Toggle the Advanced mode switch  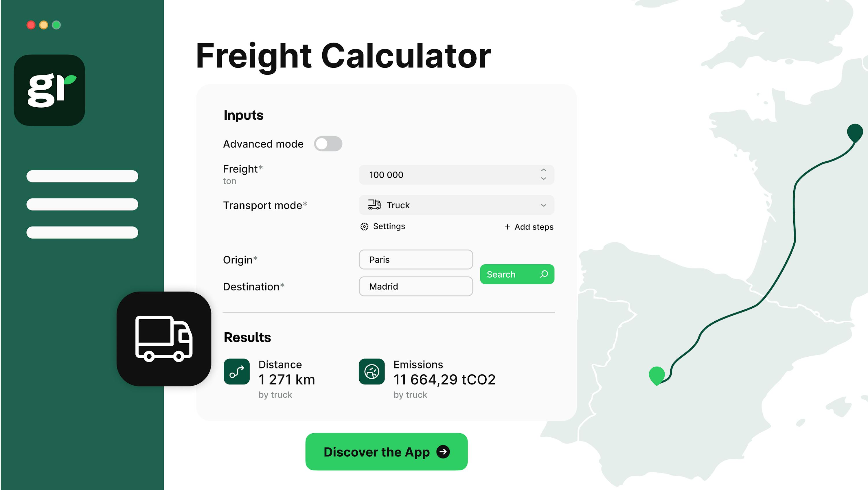click(x=328, y=143)
